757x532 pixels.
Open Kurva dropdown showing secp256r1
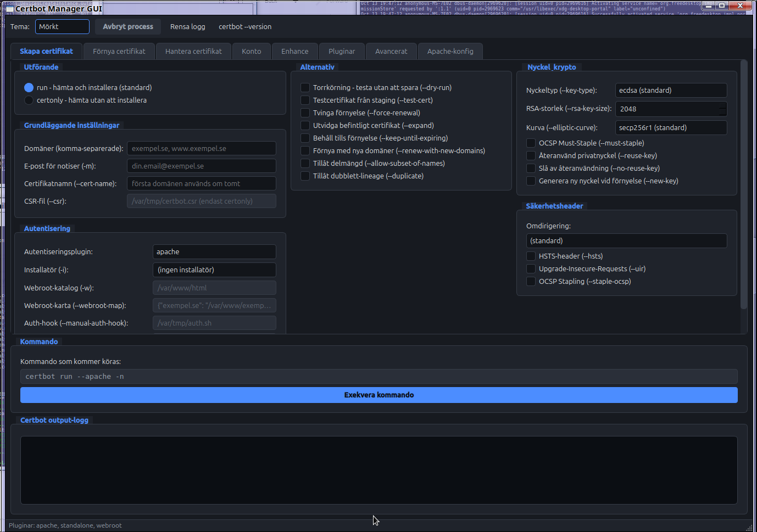(x=671, y=128)
